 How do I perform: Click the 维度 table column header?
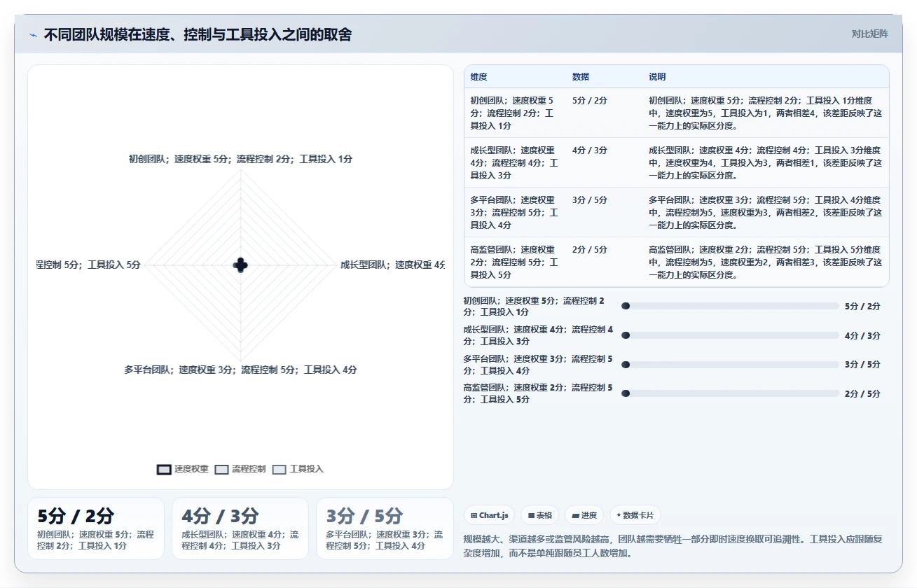point(479,77)
